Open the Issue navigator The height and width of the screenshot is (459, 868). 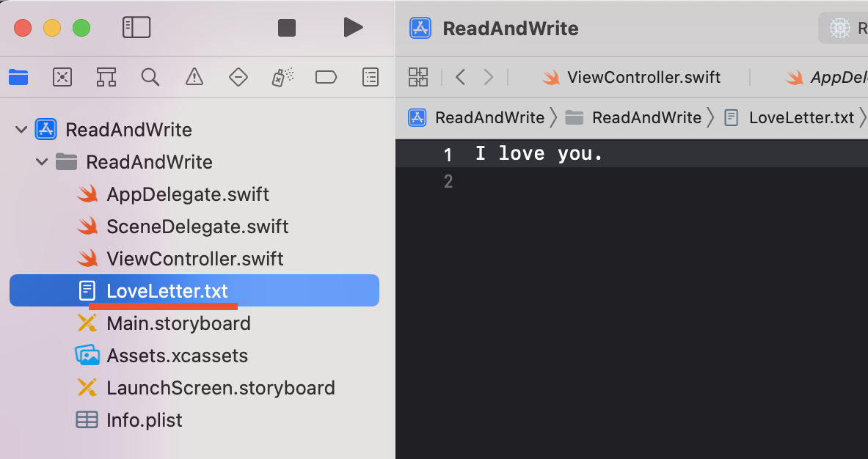[x=194, y=77]
